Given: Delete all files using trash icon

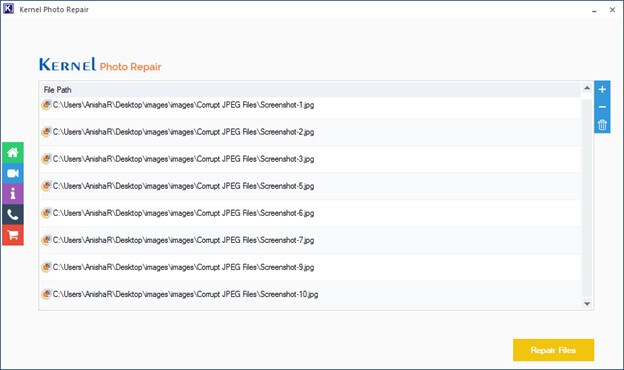Looking at the screenshot, I should [x=602, y=125].
